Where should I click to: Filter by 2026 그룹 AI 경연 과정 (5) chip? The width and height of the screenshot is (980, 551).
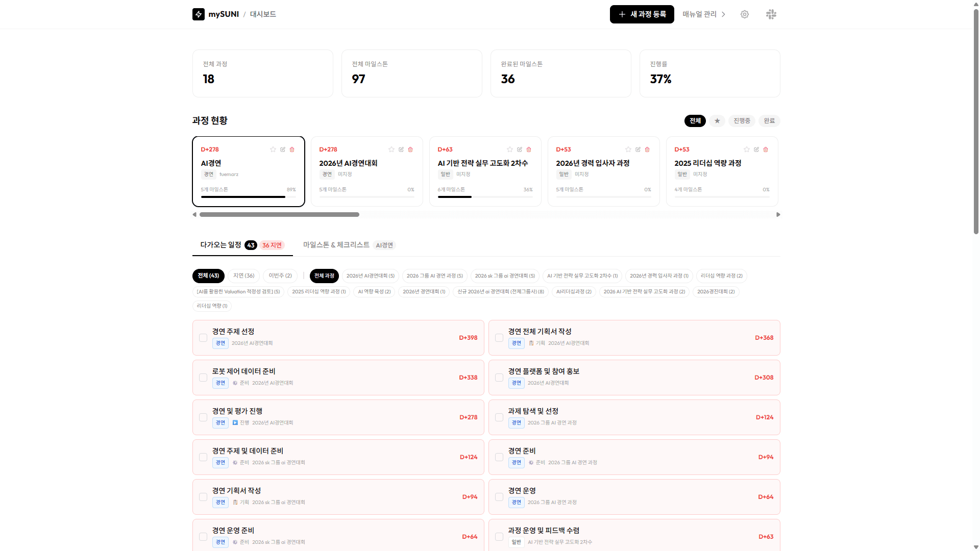(435, 275)
